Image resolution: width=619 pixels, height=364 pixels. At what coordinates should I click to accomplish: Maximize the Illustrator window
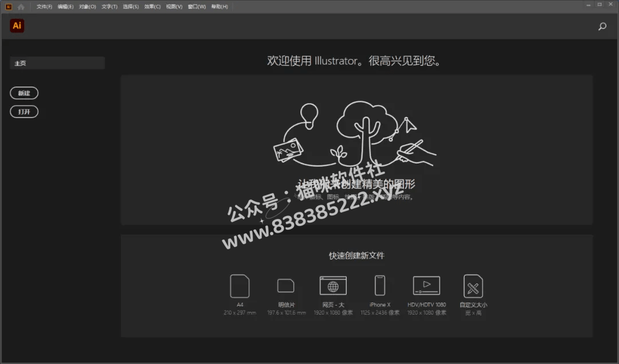[600, 5]
